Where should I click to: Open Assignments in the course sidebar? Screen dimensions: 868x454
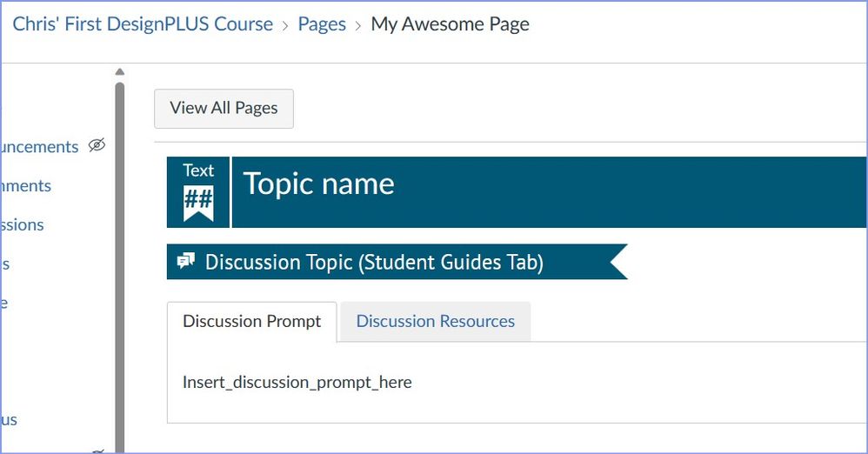tap(26, 185)
